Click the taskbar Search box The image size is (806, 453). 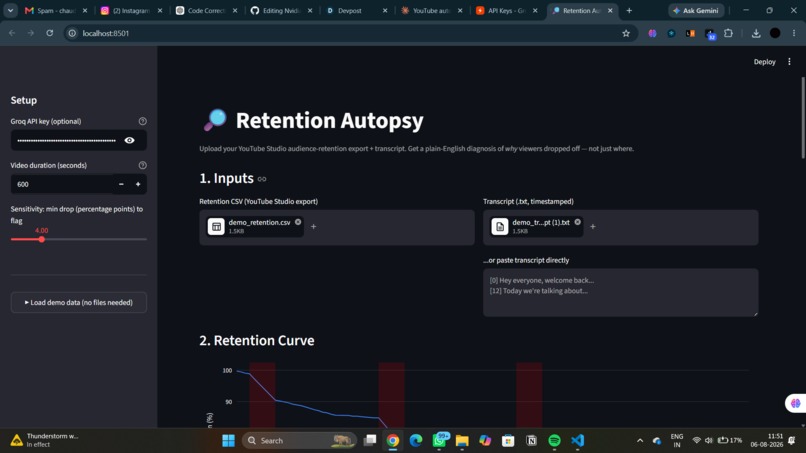click(300, 441)
